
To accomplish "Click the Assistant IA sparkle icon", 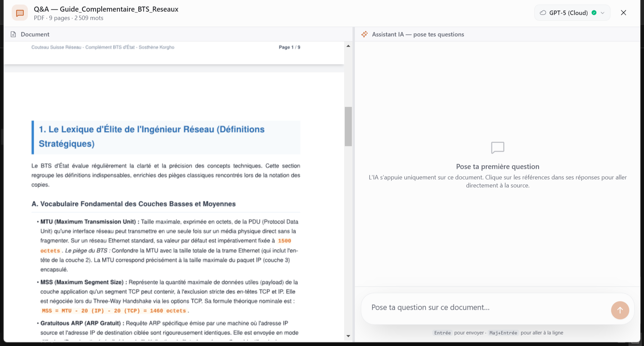I will [x=365, y=34].
